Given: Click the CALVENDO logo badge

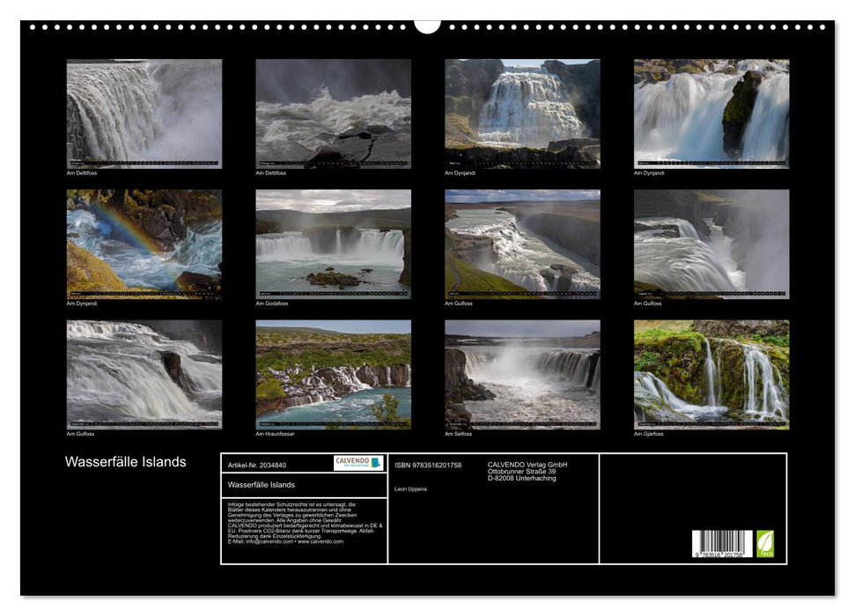Looking at the screenshot, I should click(x=358, y=463).
